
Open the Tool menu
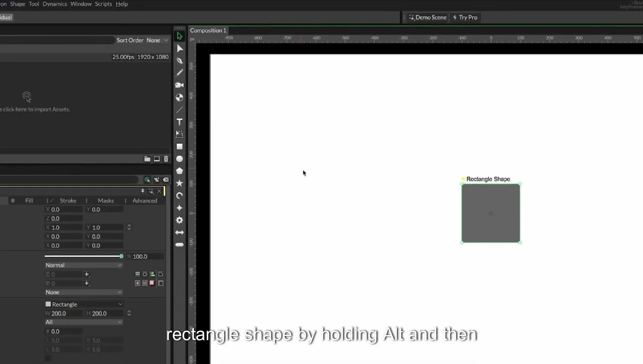pos(34,4)
